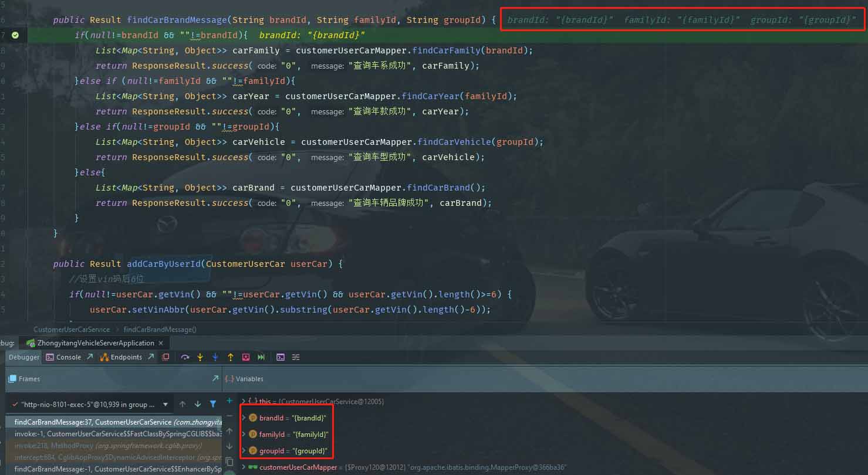Toggle the frames filter funnel icon
Image resolution: width=868 pixels, height=475 pixels.
(x=213, y=404)
